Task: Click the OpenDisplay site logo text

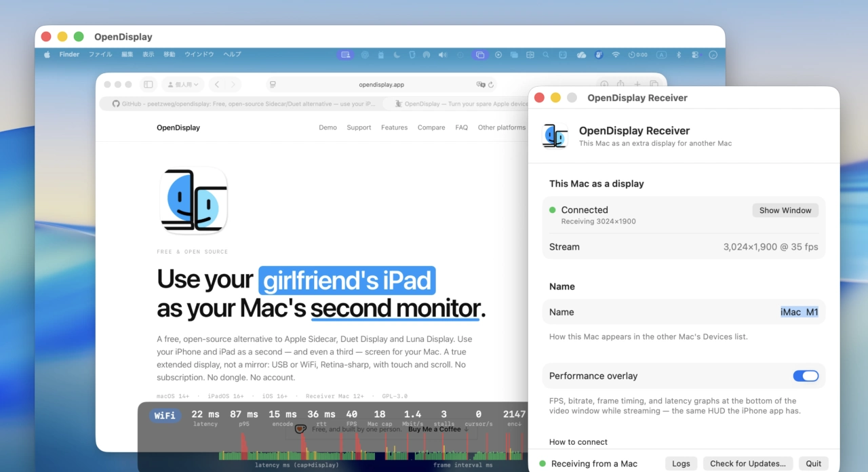Action: 178,127
